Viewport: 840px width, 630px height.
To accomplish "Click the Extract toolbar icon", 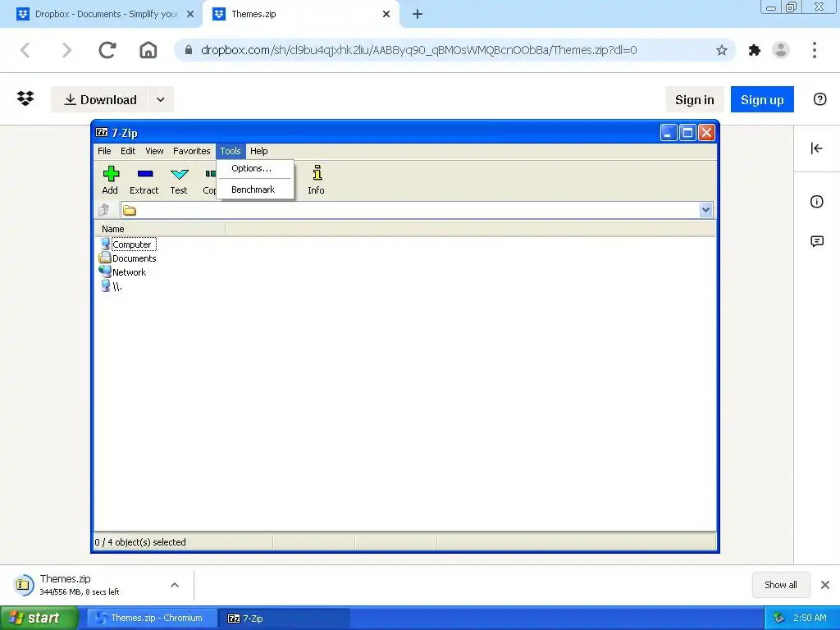I will coord(145,174).
